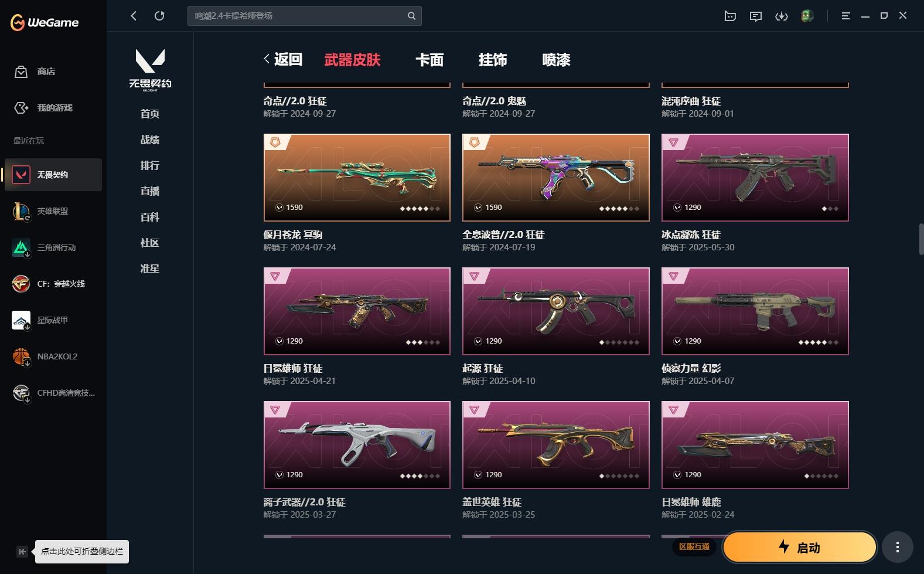Open the 偃月苍龙 冥驹 skin thumbnail
The height and width of the screenshot is (574, 924).
(x=357, y=178)
